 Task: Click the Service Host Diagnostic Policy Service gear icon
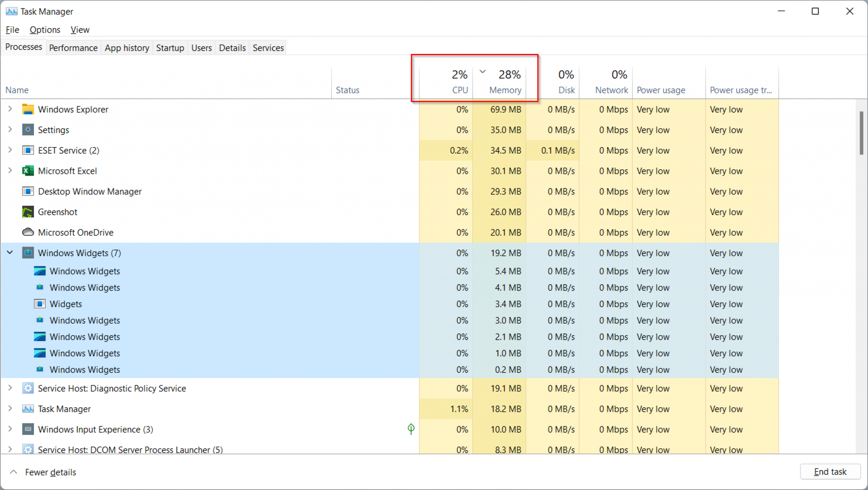click(28, 388)
